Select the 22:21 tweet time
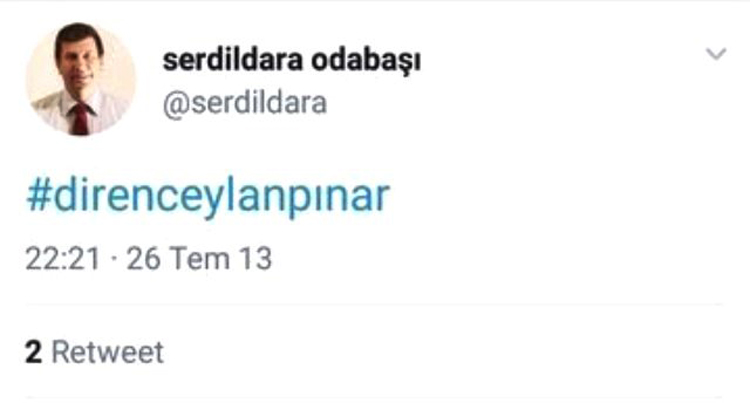Screen dimensions: 750x403 [63, 259]
